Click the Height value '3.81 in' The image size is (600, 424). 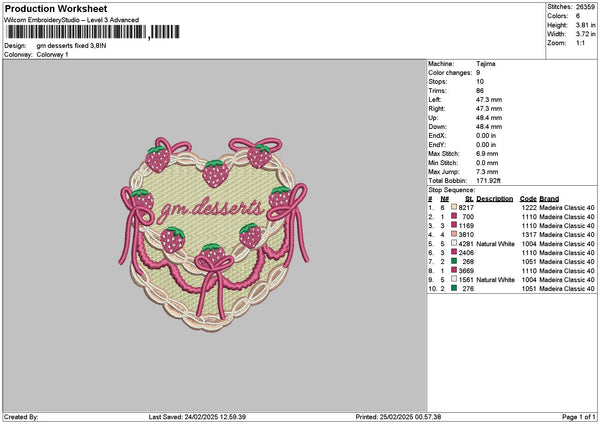585,25
